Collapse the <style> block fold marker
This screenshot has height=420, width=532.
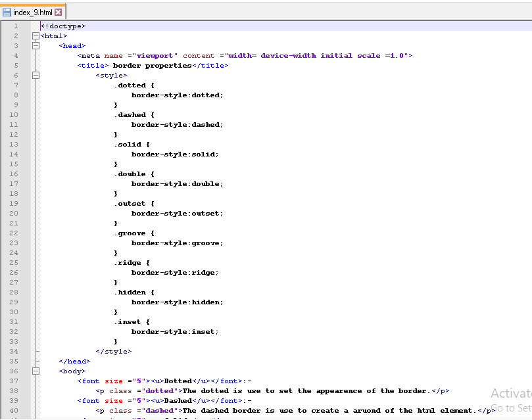click(x=36, y=76)
